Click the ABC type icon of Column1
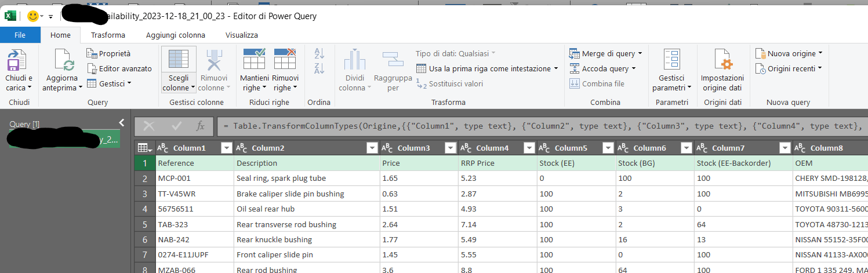Screen dimensions: 868x273 point(163,148)
